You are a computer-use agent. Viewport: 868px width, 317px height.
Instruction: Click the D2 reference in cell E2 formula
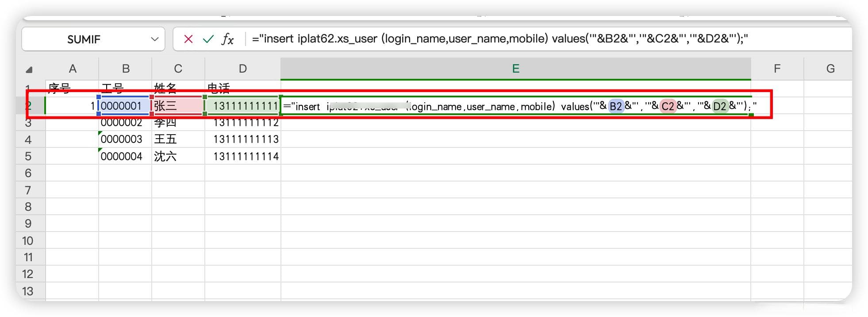point(720,106)
